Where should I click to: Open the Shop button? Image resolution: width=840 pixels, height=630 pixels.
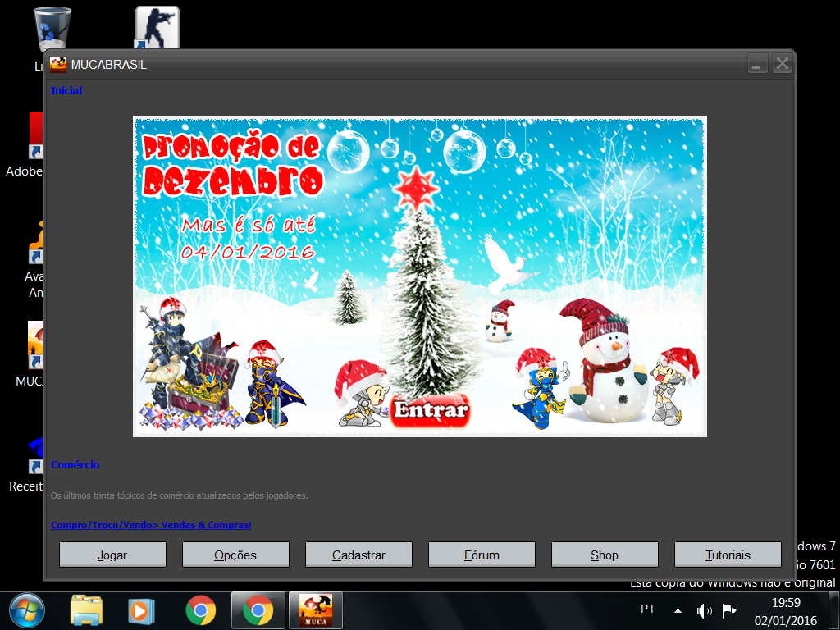point(605,555)
